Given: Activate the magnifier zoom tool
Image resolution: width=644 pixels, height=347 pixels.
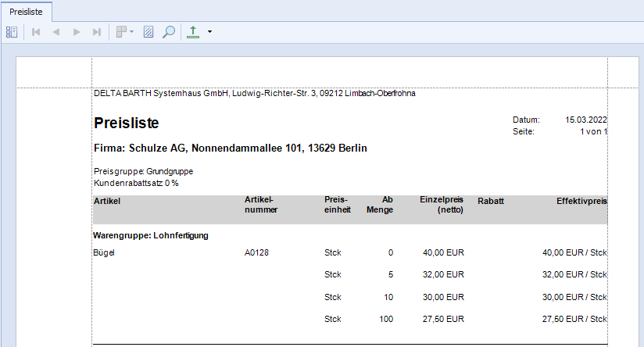Looking at the screenshot, I should [168, 32].
